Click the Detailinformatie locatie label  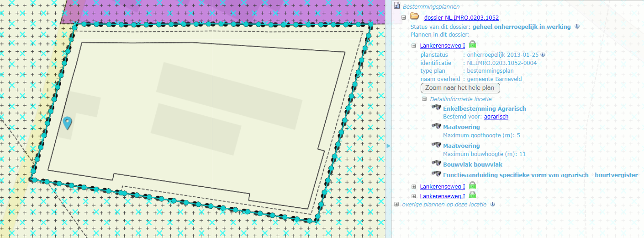pyautogui.click(x=461, y=99)
